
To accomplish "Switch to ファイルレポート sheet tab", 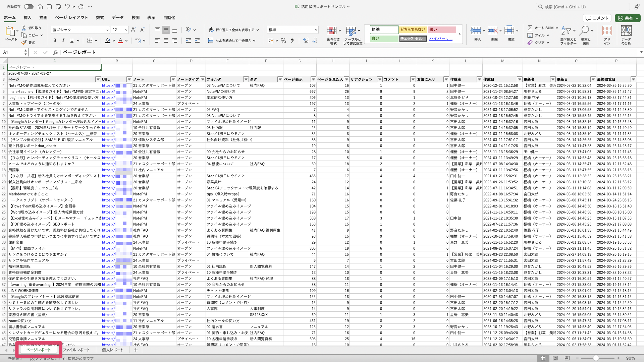I will [76, 350].
